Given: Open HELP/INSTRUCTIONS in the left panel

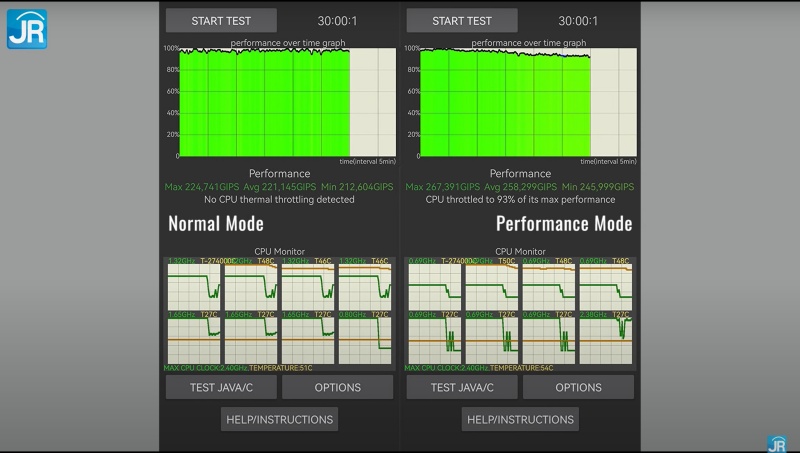Looking at the screenshot, I should click(279, 419).
